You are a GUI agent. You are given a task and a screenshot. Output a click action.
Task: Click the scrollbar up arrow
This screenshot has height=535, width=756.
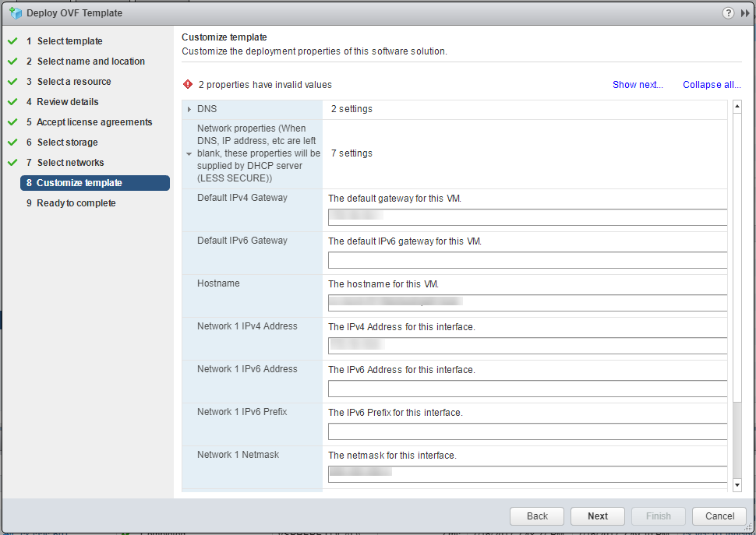pyautogui.click(x=737, y=107)
